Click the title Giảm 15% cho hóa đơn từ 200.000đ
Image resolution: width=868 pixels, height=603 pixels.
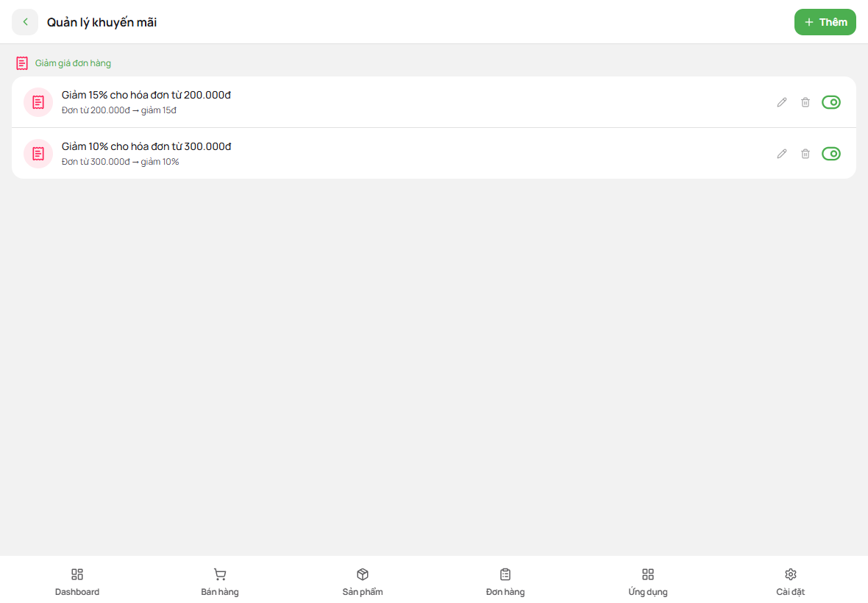(146, 95)
